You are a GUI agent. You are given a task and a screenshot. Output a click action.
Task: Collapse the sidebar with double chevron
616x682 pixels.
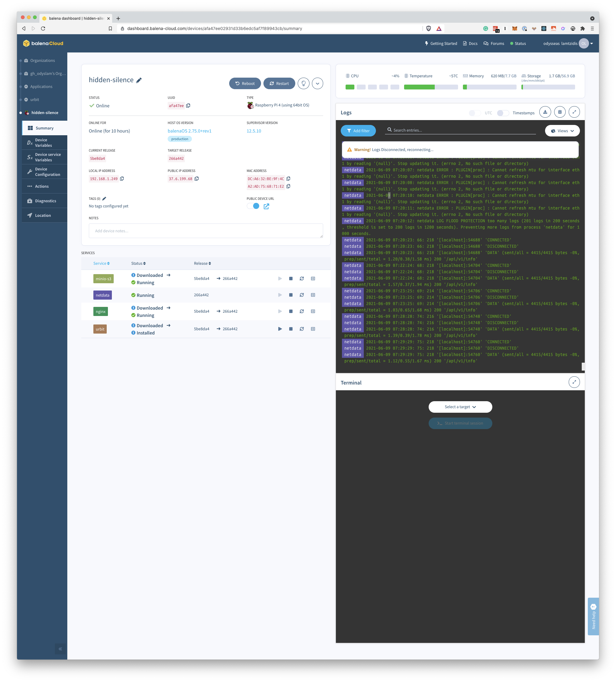point(60,649)
